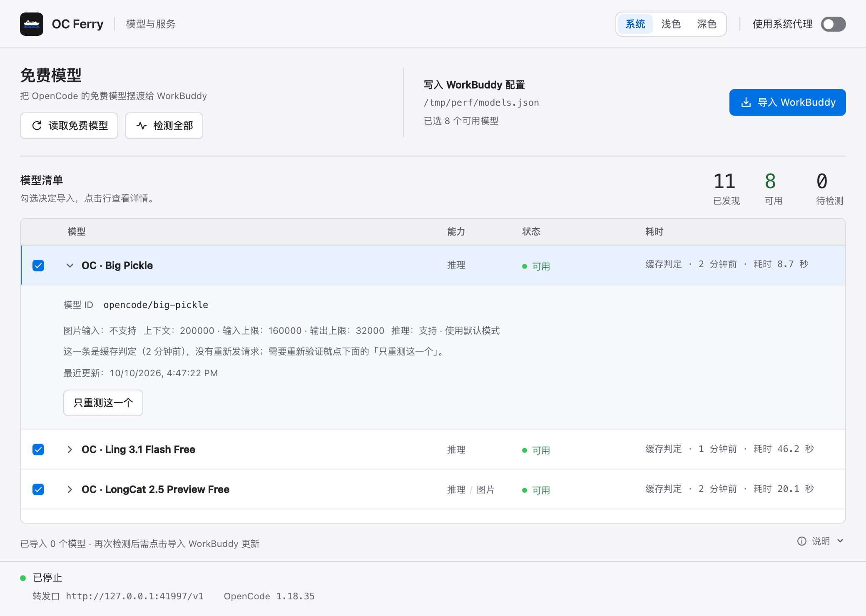This screenshot has height=616, width=866.
Task: Click the 能力 column header
Action: tap(456, 232)
